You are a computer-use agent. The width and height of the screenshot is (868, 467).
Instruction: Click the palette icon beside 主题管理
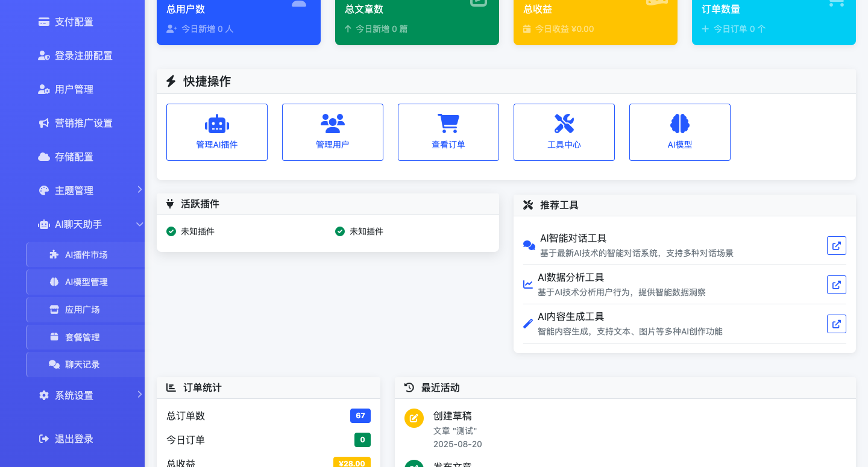pos(43,190)
